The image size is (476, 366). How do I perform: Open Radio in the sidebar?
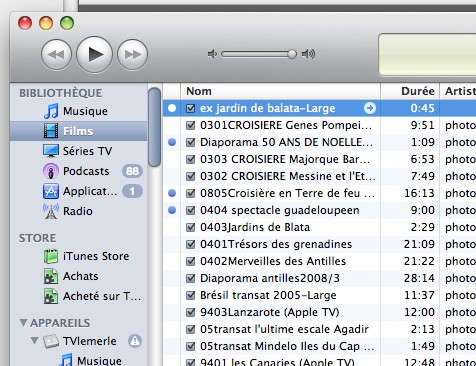[x=79, y=211]
